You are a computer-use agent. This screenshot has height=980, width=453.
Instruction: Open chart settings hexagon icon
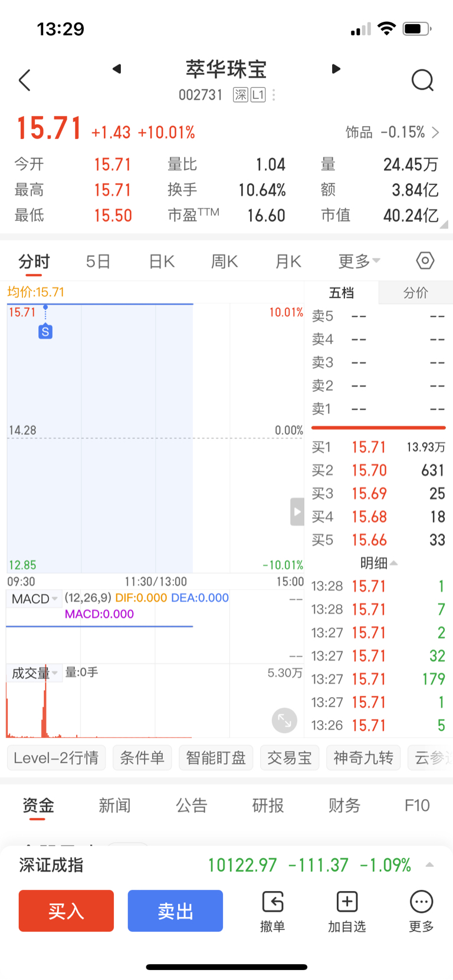[425, 260]
